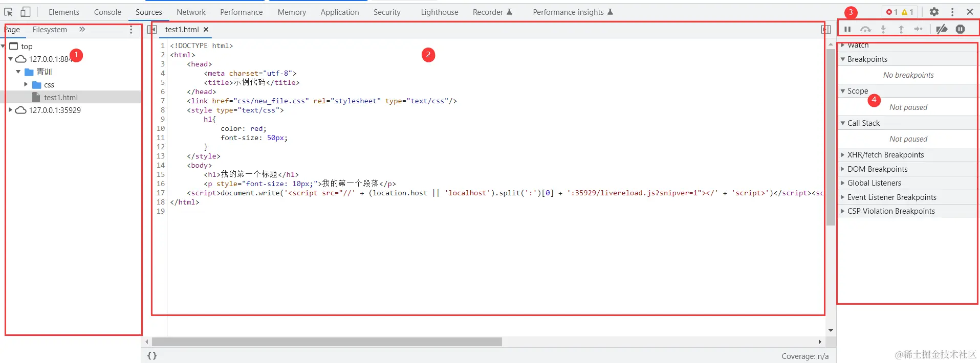Viewport: 980px width, 363px height.
Task: Pause script execution button
Action: pos(847,29)
